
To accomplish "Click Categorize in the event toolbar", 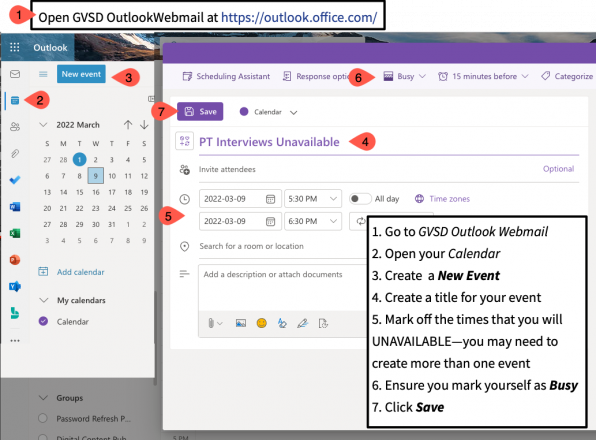I will (x=567, y=76).
